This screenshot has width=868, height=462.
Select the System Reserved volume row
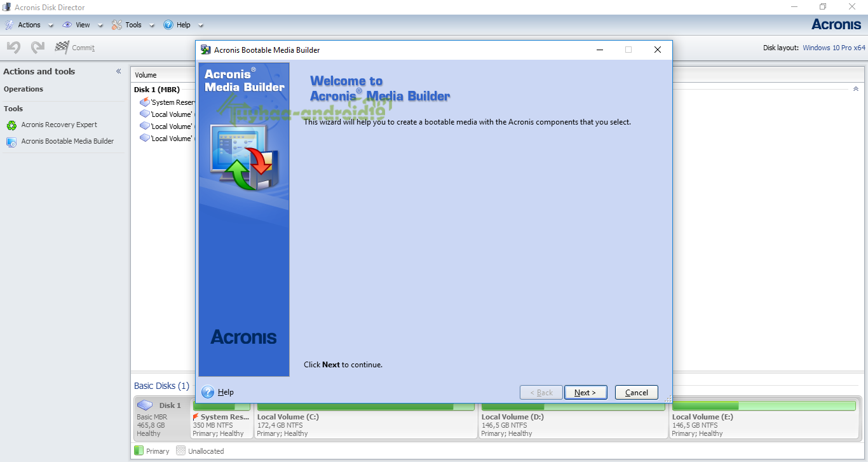(x=168, y=102)
